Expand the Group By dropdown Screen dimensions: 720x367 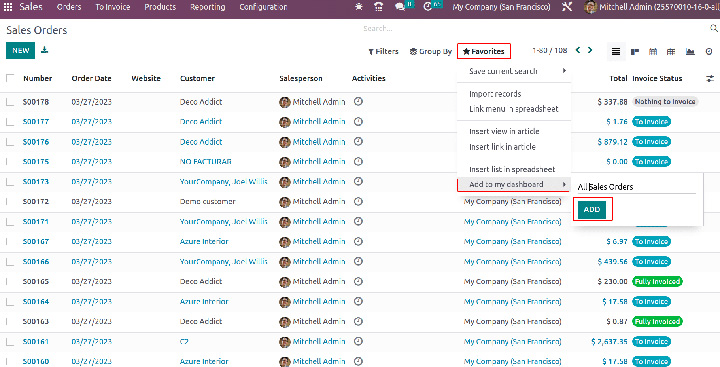[431, 51]
